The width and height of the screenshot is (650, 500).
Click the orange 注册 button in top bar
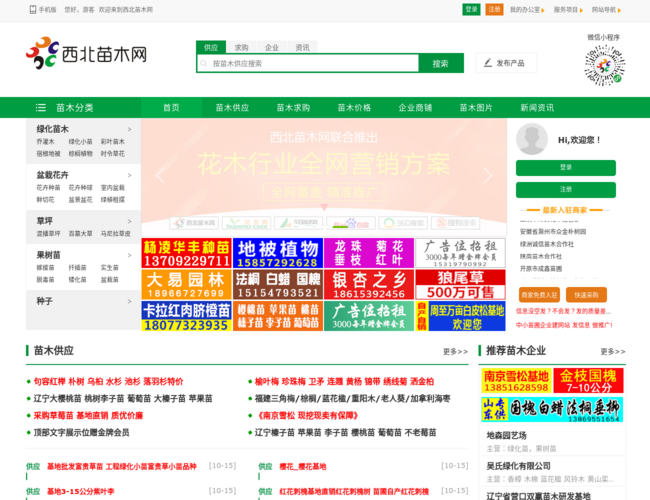[494, 10]
